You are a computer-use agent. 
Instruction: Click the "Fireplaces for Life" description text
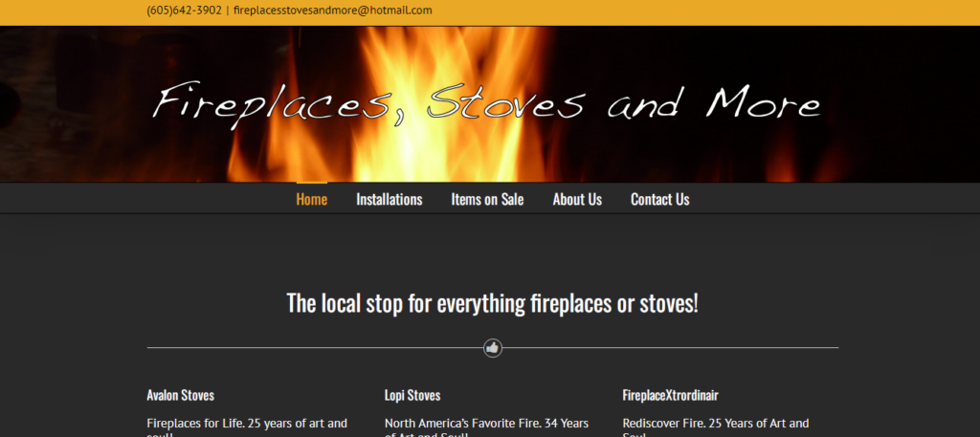click(x=247, y=429)
